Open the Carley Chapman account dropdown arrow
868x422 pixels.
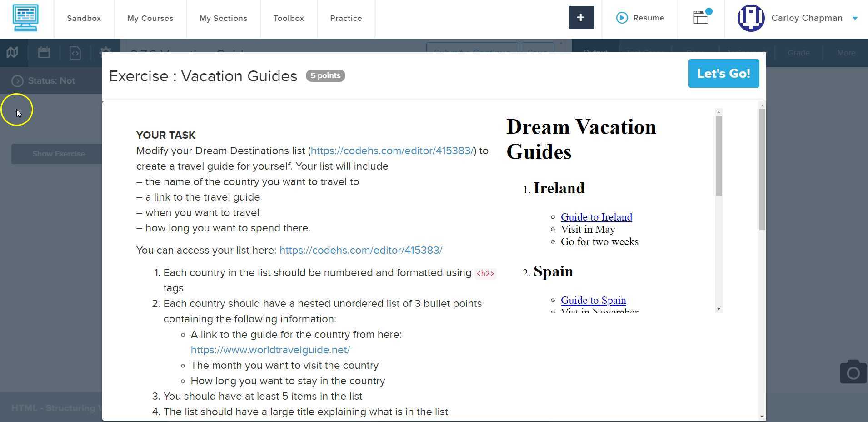(855, 18)
